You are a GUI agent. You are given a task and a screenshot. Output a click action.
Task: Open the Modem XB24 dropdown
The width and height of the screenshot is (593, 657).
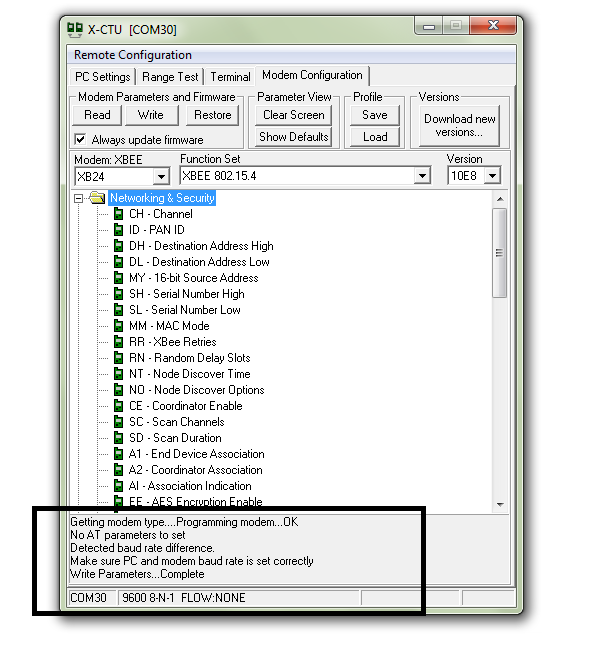[161, 176]
